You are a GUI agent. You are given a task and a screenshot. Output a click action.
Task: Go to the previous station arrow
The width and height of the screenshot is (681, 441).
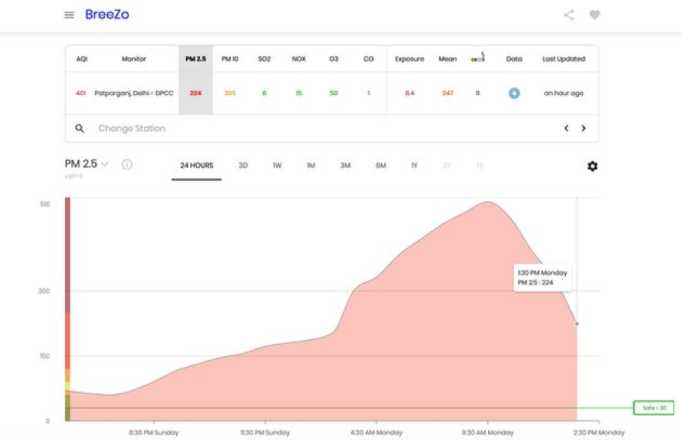click(x=566, y=128)
